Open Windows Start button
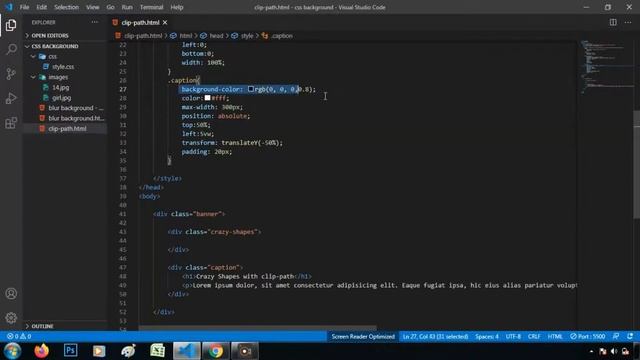The image size is (640, 360). [12, 351]
